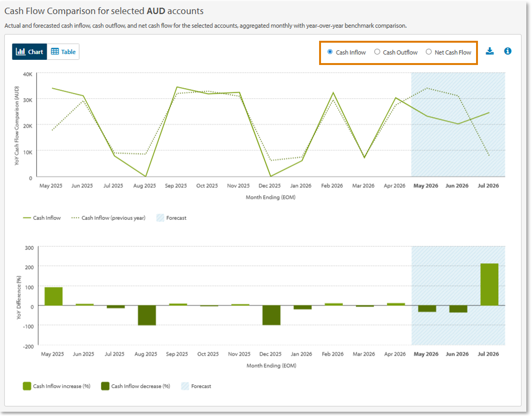Switch to the Chart view tab
This screenshot has height=416, width=532.
click(x=29, y=52)
